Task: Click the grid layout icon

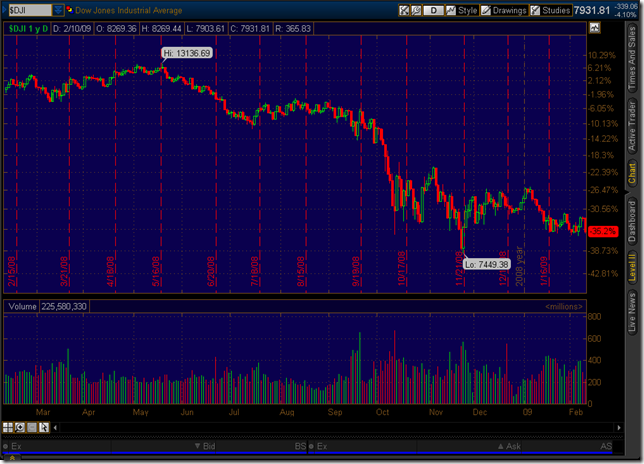Action: pos(7,427)
